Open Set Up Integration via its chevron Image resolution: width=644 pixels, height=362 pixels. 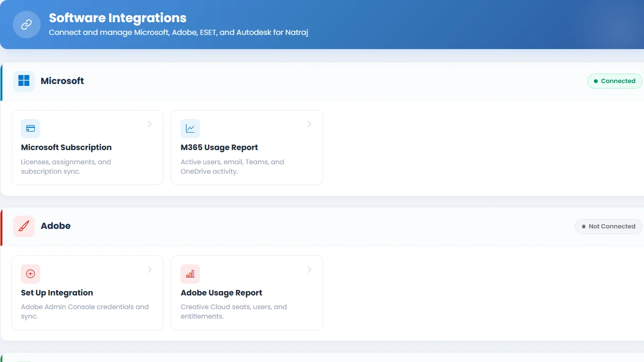tap(149, 269)
